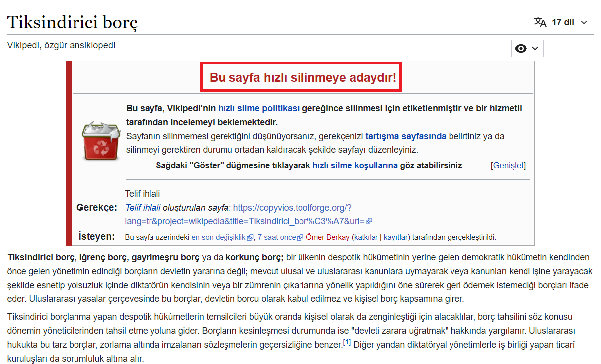Open the italic Telif ihlali link
This screenshot has width=601, height=364.
point(143,207)
